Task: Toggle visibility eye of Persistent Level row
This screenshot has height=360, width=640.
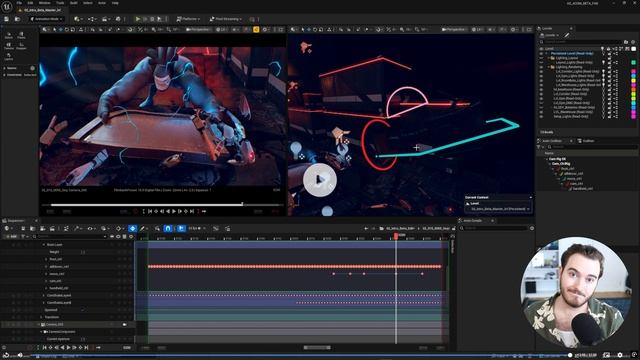Action: click(542, 53)
